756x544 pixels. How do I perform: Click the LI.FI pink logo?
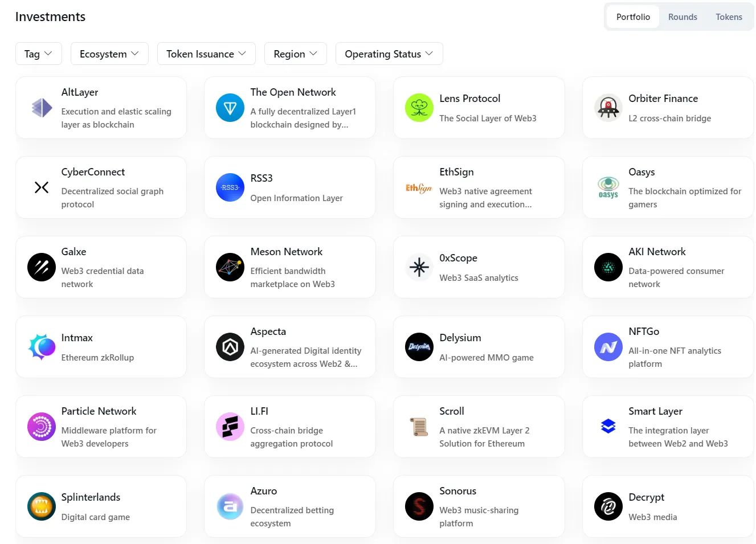(x=230, y=427)
